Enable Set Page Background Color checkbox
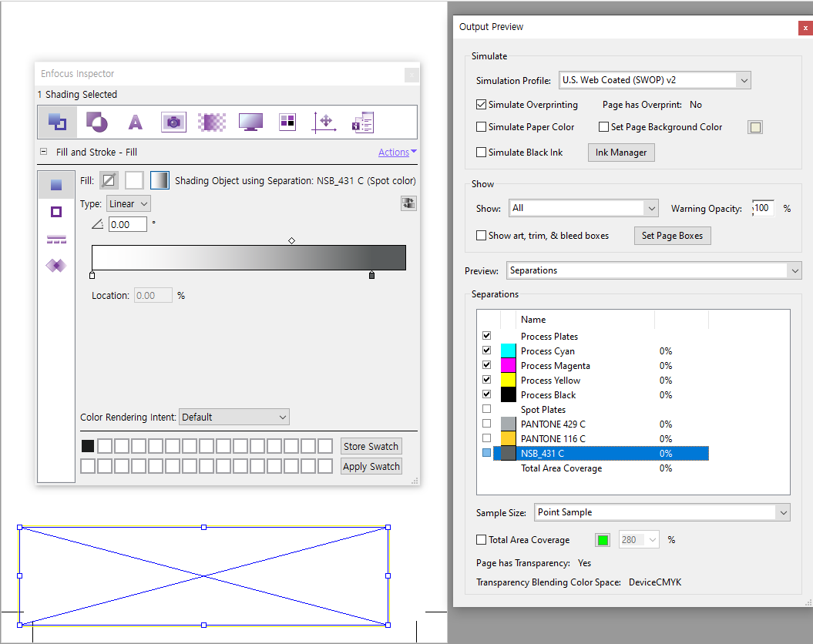Viewport: 813px width, 644px height. tap(603, 127)
